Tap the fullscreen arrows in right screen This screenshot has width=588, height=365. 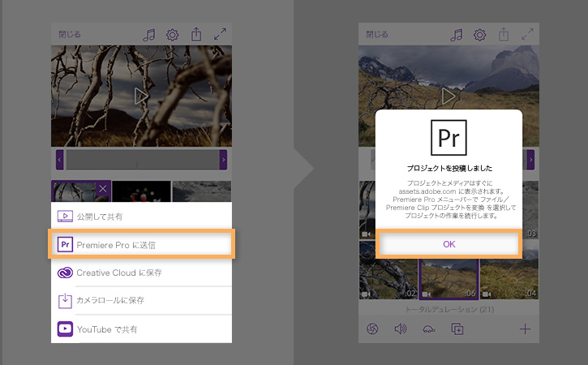527,34
